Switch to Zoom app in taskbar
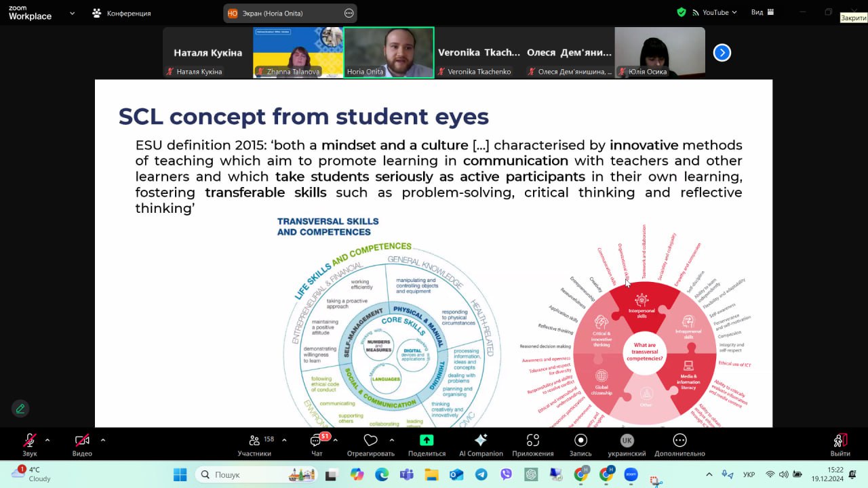 (x=631, y=474)
